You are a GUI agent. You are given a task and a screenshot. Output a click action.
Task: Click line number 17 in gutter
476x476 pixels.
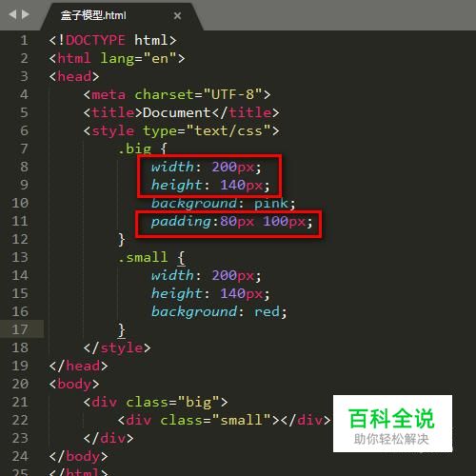20,329
